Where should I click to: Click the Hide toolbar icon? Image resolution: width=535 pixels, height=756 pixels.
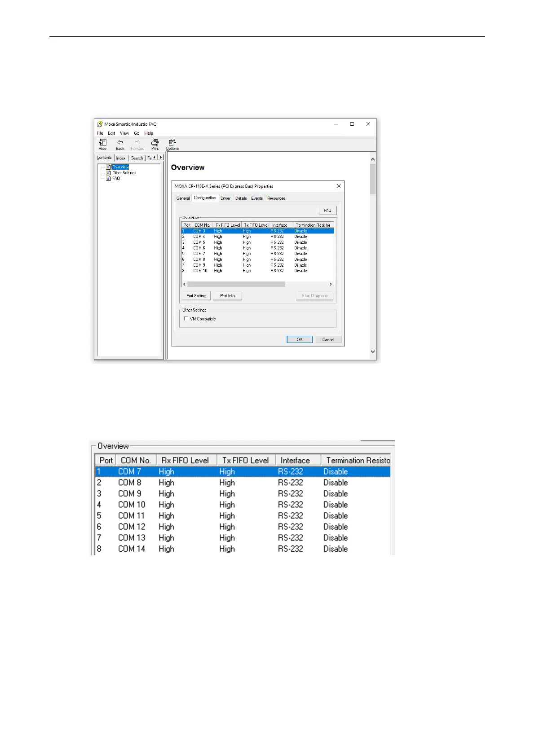pos(102,144)
